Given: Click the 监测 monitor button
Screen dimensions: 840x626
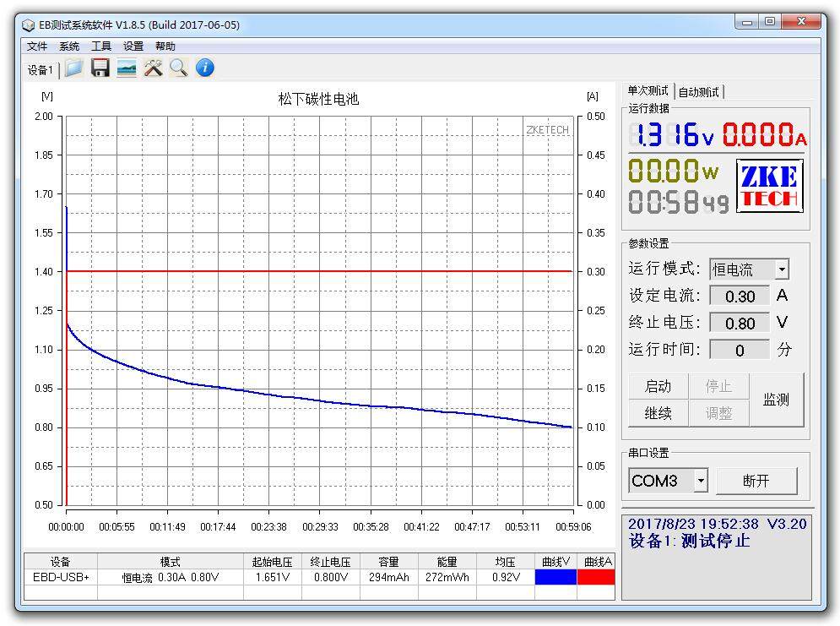Looking at the screenshot, I should point(776,400).
